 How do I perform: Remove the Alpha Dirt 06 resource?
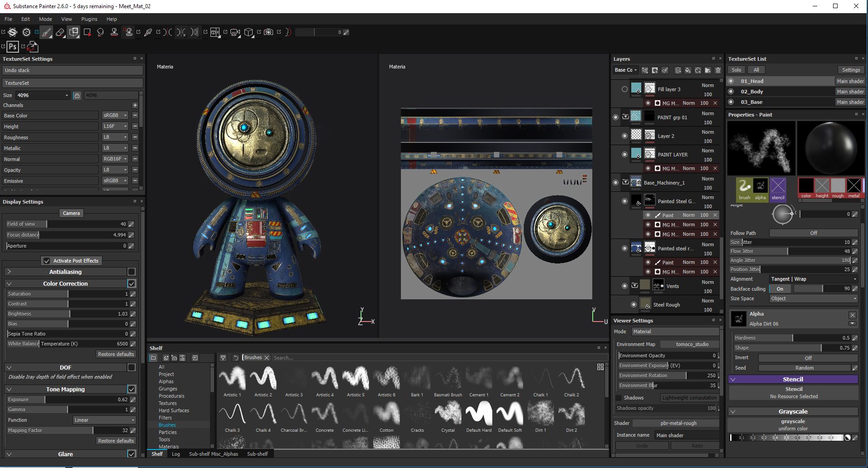point(853,315)
